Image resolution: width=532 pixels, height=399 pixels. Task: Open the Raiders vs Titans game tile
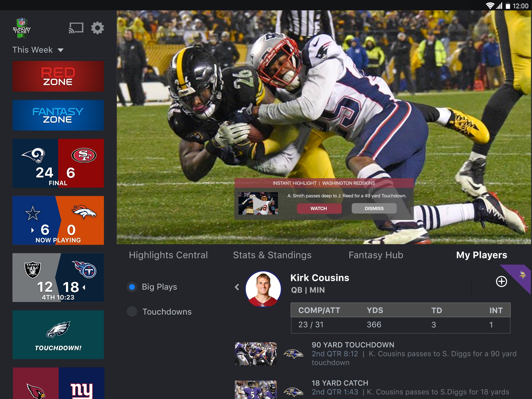point(58,277)
